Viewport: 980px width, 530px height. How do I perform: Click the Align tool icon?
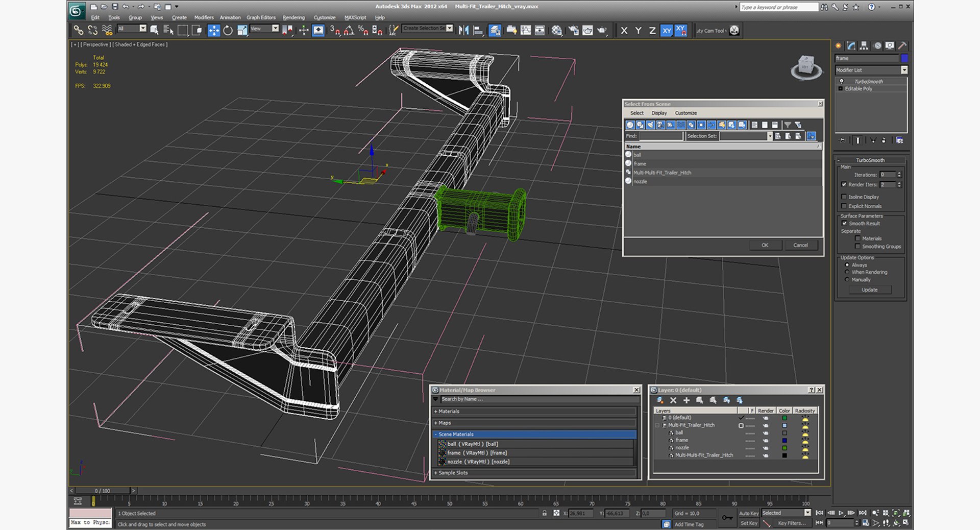click(x=478, y=30)
